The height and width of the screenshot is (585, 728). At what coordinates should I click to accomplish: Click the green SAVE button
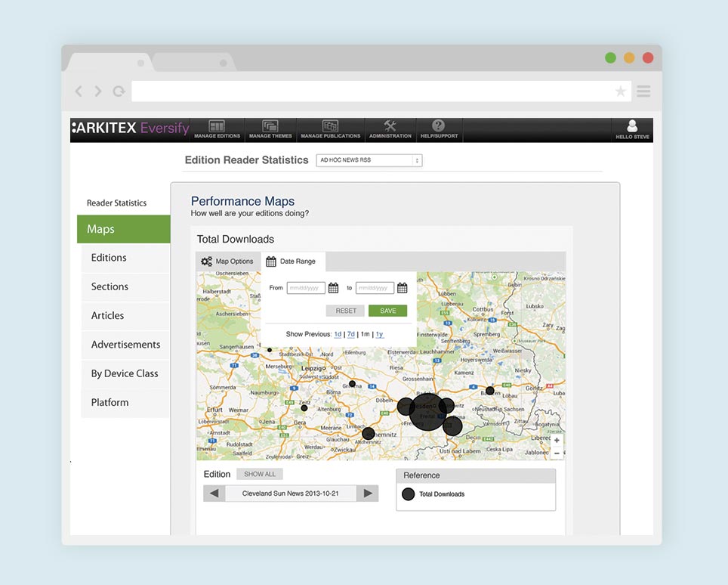pyautogui.click(x=387, y=311)
